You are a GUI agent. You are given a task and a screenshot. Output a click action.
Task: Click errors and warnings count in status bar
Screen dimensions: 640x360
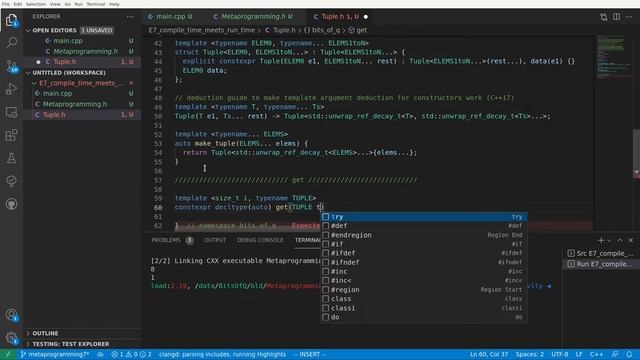coord(131,354)
